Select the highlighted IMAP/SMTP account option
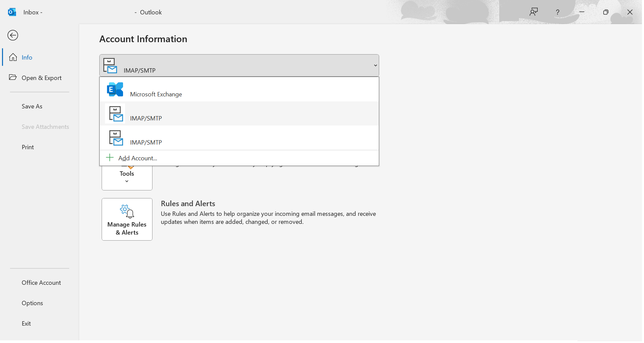The width and height of the screenshot is (644, 343). click(239, 113)
